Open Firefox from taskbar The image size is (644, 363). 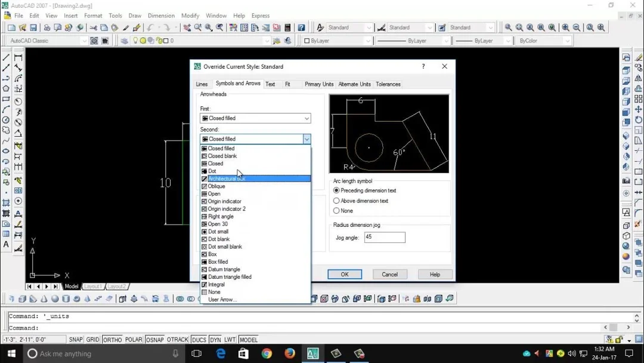tap(290, 353)
